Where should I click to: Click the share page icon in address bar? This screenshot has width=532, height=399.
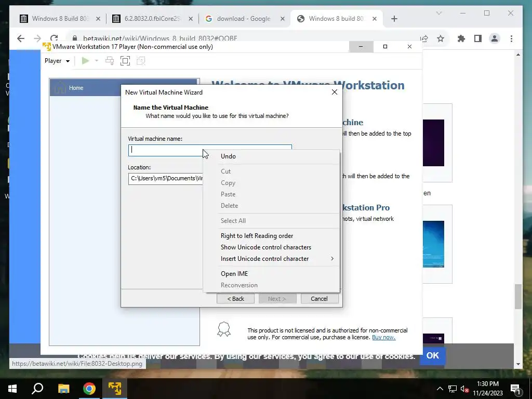coord(424,38)
